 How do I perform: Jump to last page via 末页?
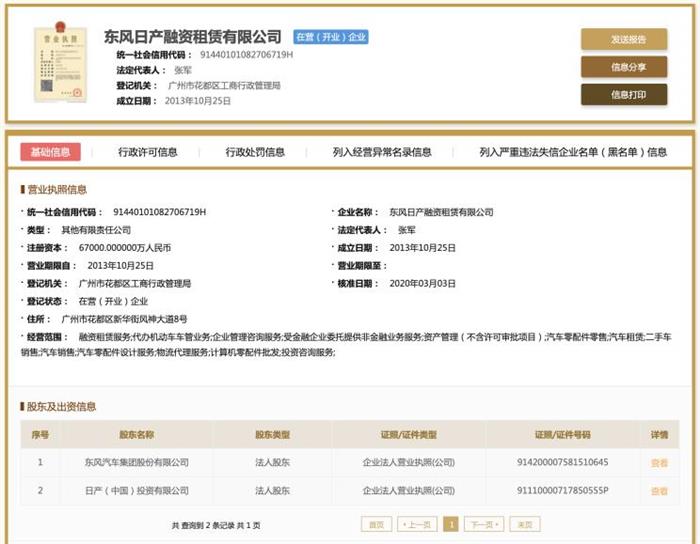pyautogui.click(x=524, y=524)
